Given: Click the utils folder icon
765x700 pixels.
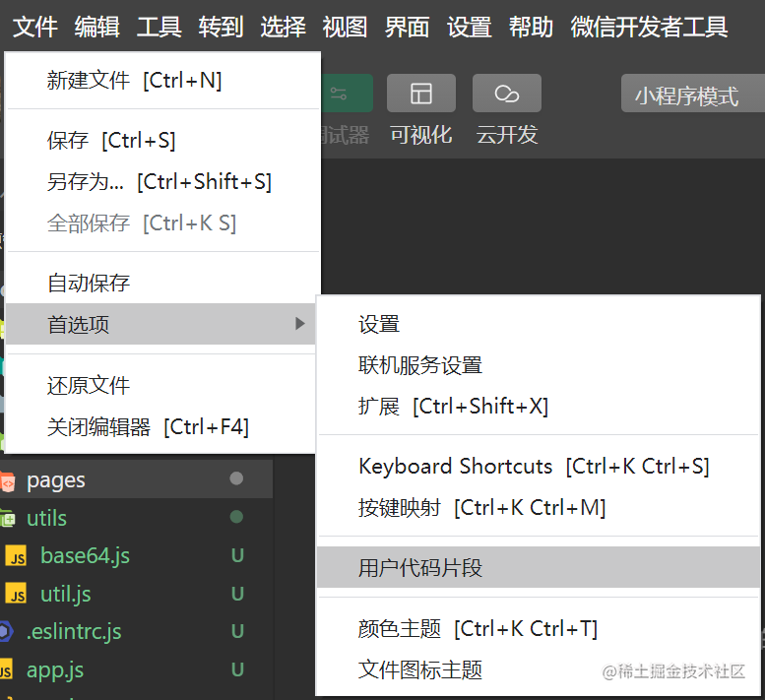Looking at the screenshot, I should (x=7, y=518).
